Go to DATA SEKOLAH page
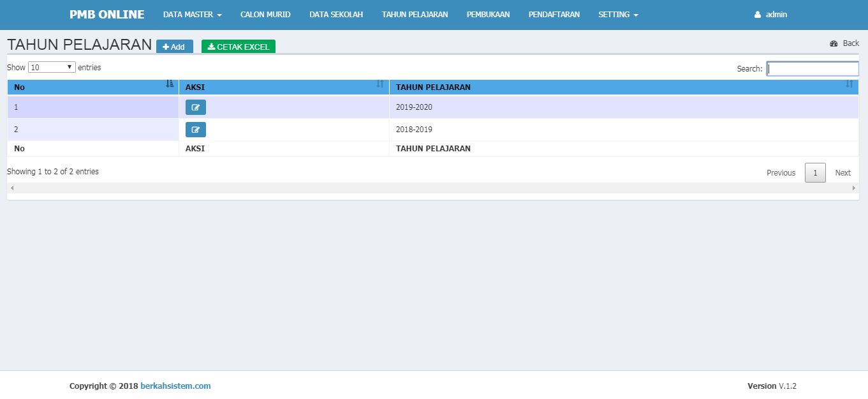 click(336, 15)
